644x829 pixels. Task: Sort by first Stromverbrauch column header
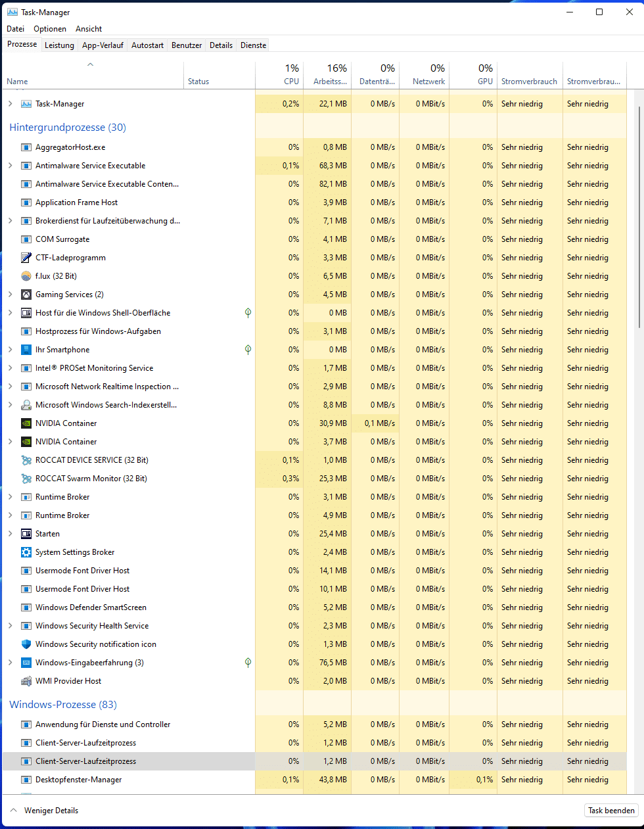(530, 74)
